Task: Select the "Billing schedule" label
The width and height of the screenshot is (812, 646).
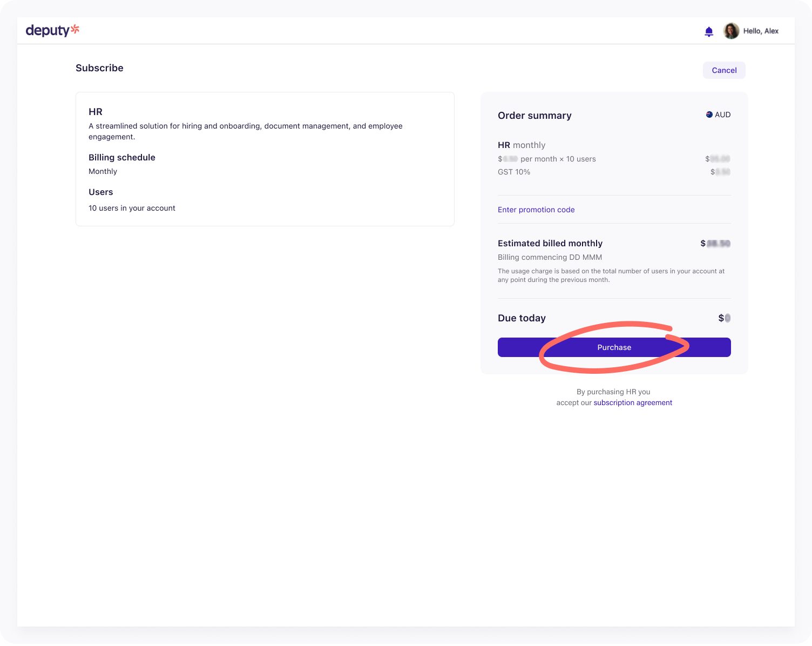Action: coord(121,157)
